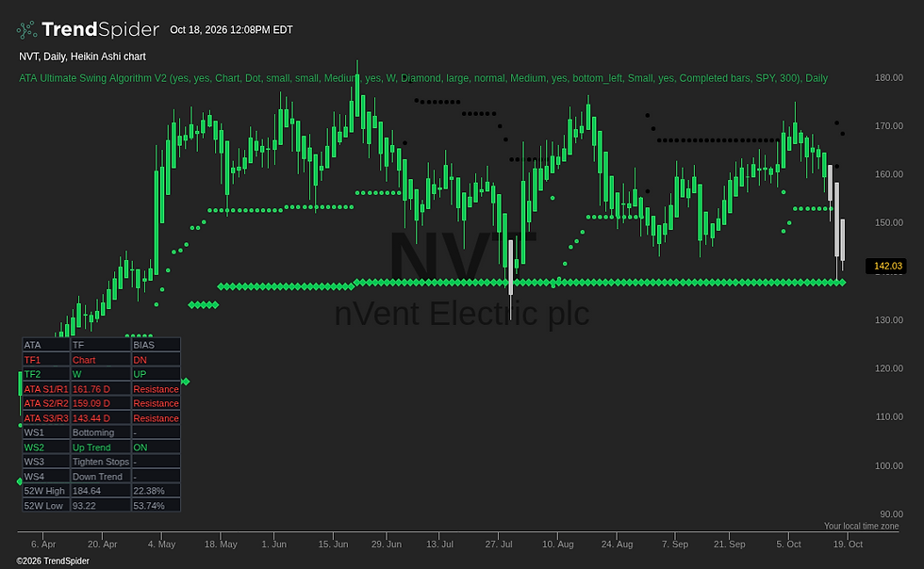Click the 159.09 D value in ATA S2/R2 row
The width and height of the screenshot is (924, 569).
click(x=101, y=403)
